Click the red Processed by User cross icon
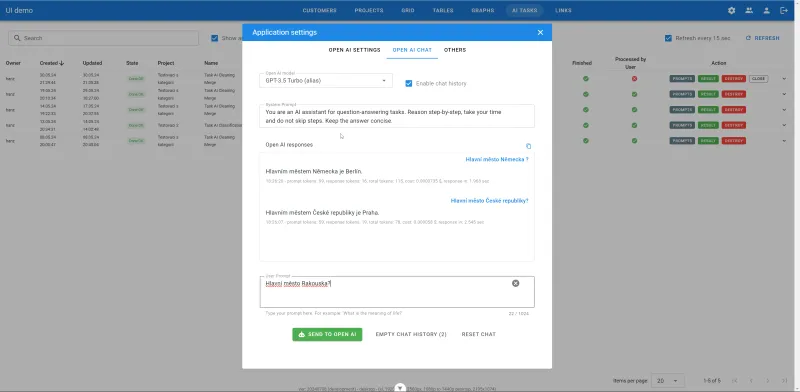 [634, 79]
